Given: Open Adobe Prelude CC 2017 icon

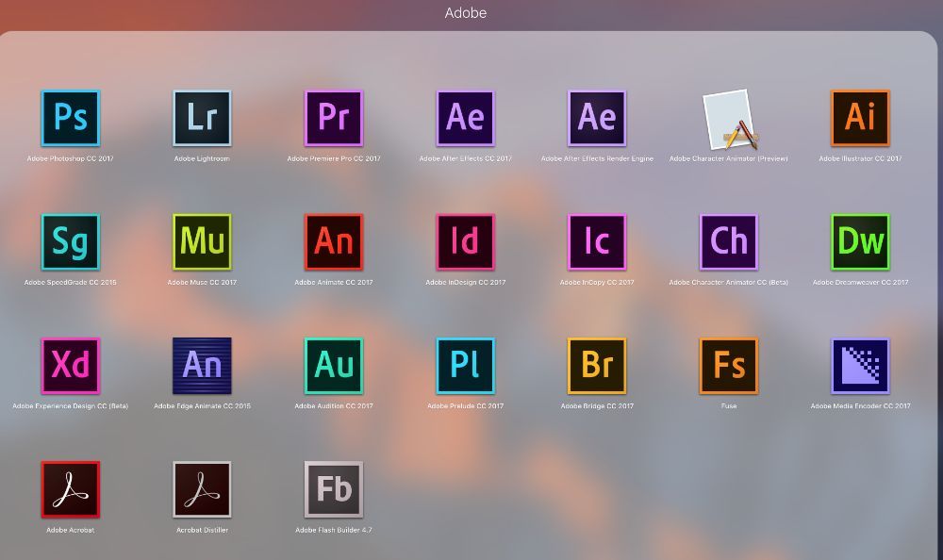Looking at the screenshot, I should click(x=466, y=366).
